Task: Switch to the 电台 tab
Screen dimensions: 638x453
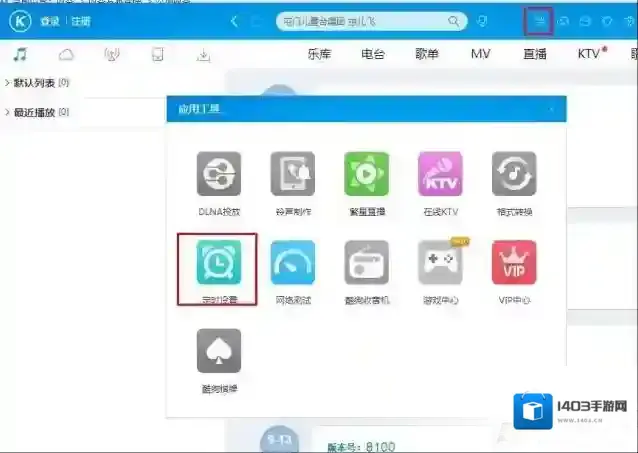Action: (374, 54)
